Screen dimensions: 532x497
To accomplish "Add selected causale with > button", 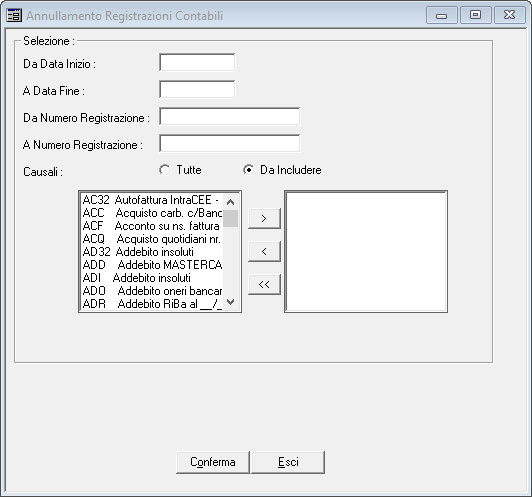I will 264,218.
